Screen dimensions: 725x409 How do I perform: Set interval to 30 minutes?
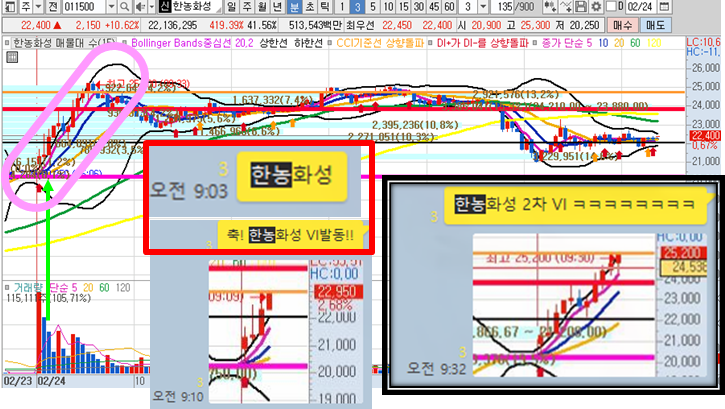pos(419,6)
